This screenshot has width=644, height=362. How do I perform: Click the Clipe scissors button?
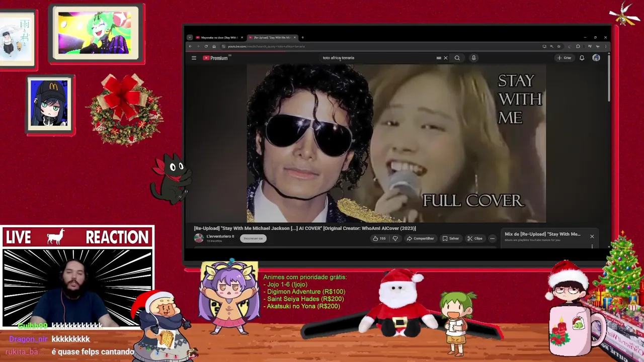[x=474, y=238]
